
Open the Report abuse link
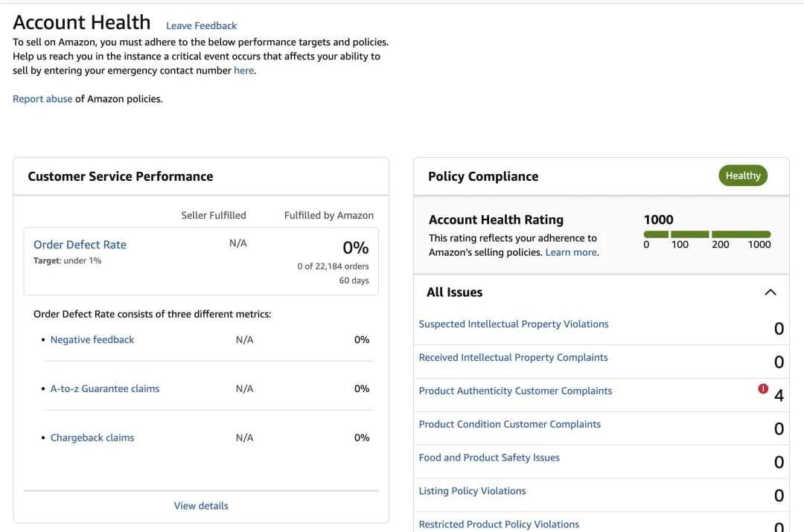click(x=42, y=98)
